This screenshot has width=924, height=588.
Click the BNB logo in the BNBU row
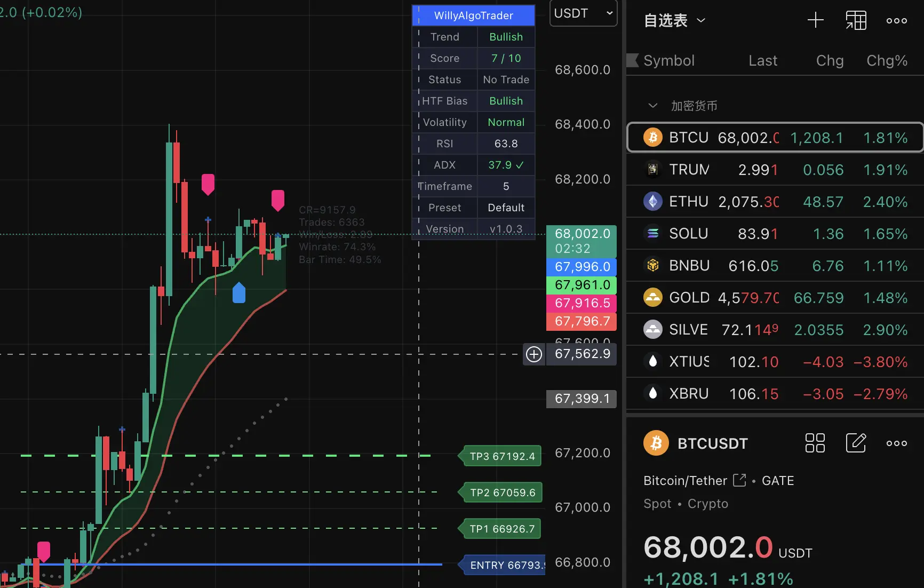point(652,265)
